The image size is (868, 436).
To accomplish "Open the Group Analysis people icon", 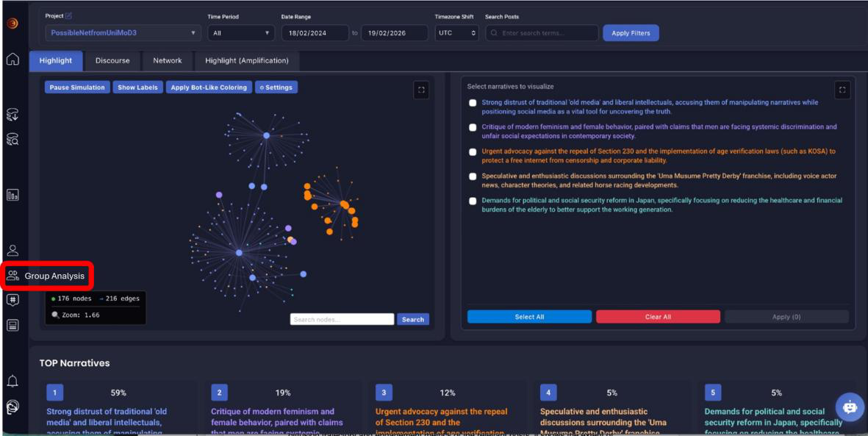I will point(12,275).
